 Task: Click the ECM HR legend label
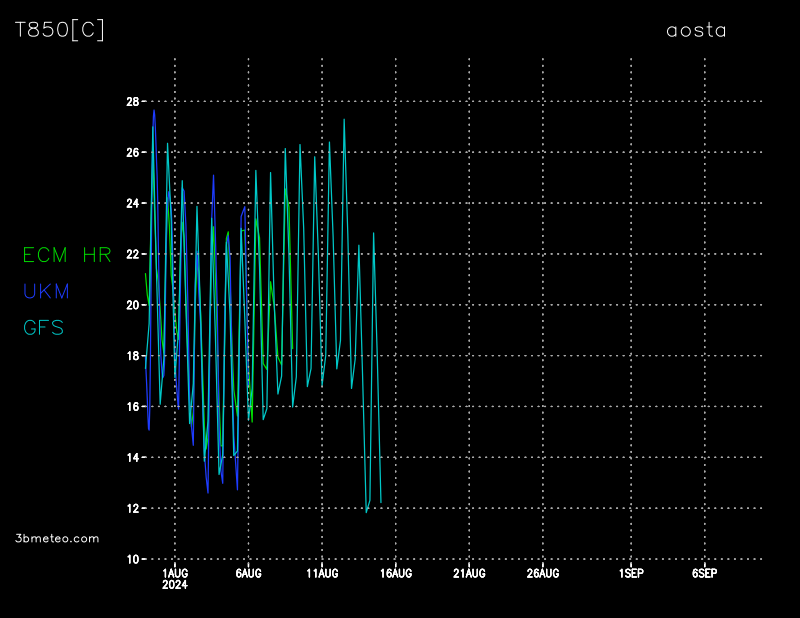point(67,255)
